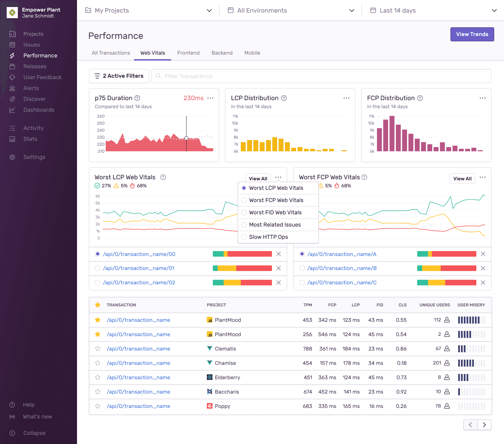Screen dimensions: 504x444
Task: Switch to the Backend tab
Action: click(222, 53)
